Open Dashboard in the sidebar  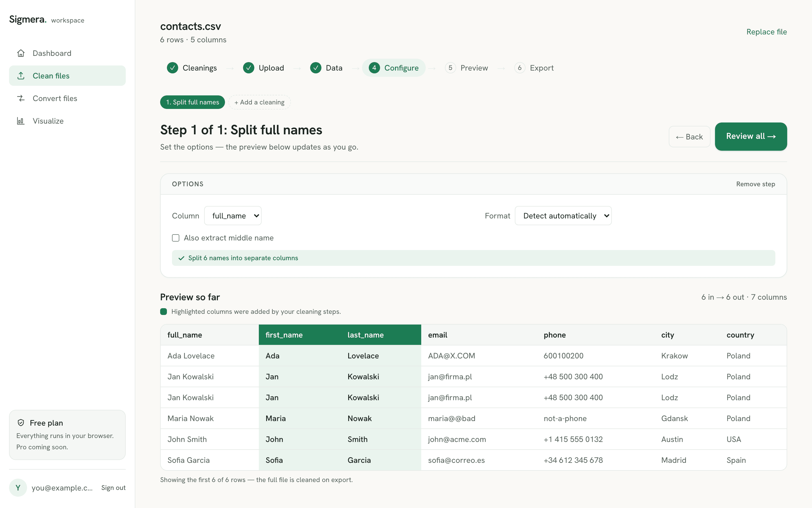(x=67, y=53)
